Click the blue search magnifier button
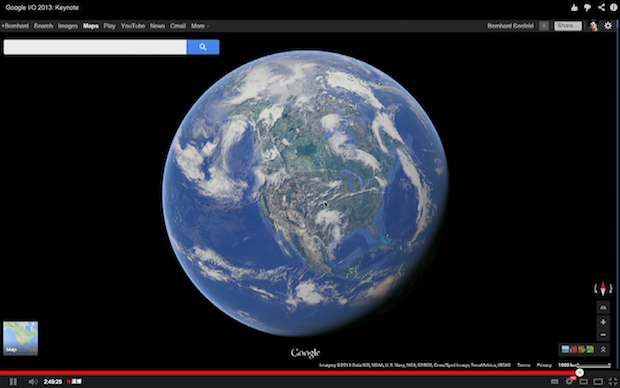Viewport: 620px width, 388px height. pyautogui.click(x=203, y=47)
